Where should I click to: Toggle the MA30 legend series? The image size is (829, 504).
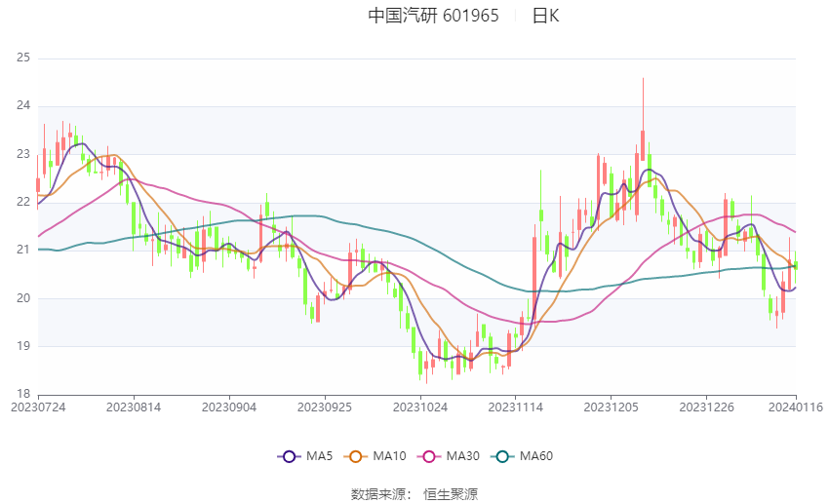449,456
